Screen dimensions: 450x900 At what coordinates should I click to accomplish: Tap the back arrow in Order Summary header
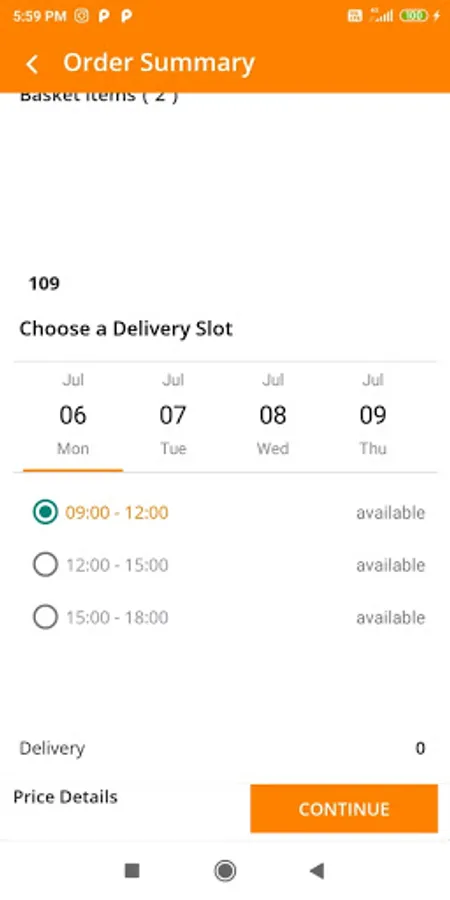pos(32,64)
